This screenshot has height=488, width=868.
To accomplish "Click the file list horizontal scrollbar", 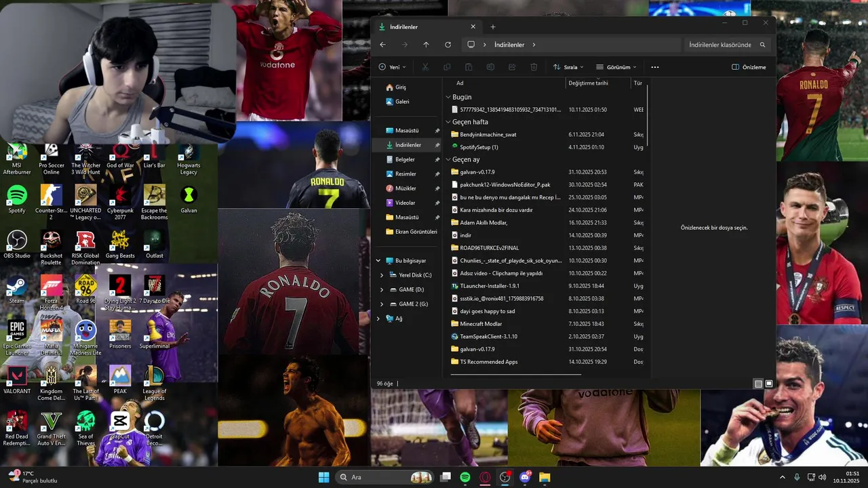I will pyautogui.click(x=516, y=374).
